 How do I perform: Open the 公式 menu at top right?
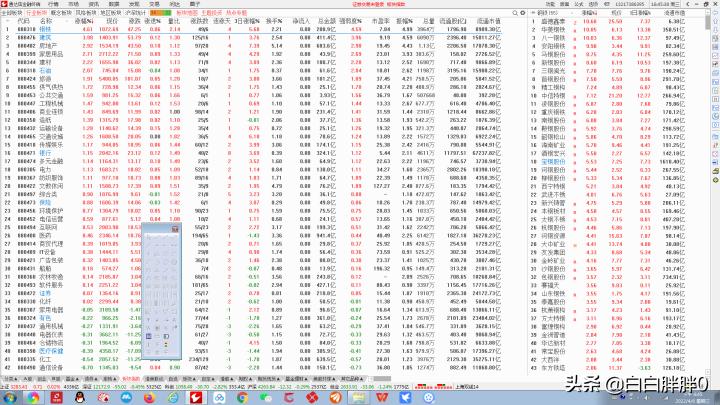click(579, 4)
